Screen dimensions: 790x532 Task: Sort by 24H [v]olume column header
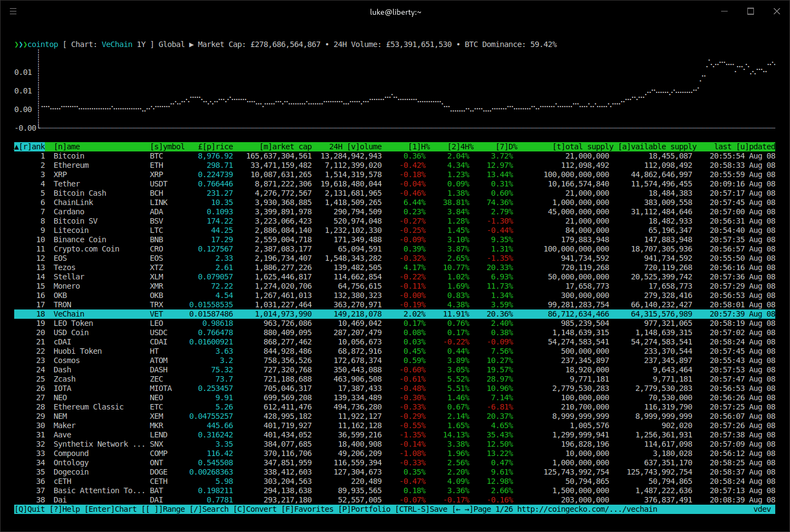coord(355,147)
